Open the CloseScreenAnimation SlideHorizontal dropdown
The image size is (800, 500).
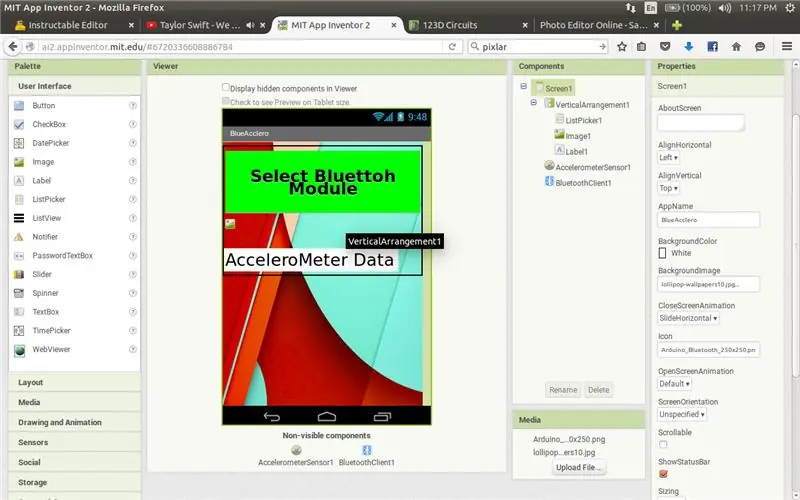click(688, 318)
